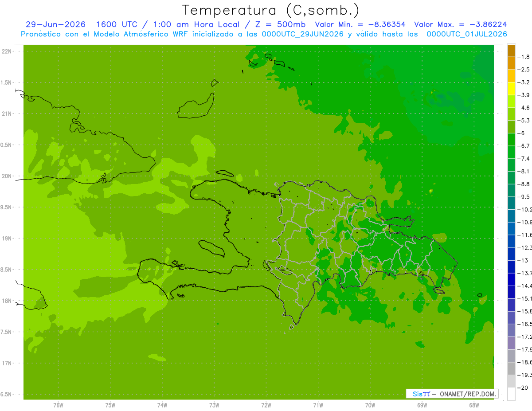
Task: Click the '-9.5' color bar value
Action: click(x=524, y=196)
